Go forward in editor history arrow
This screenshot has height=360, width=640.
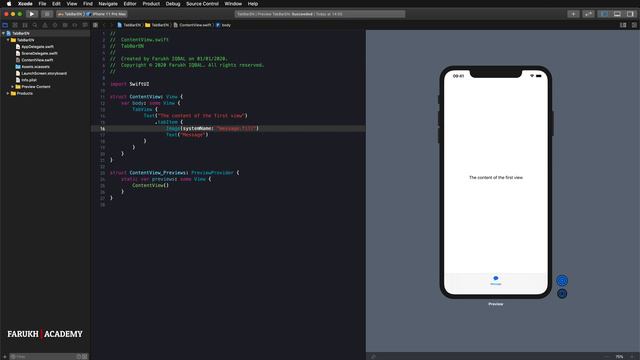(x=111, y=25)
